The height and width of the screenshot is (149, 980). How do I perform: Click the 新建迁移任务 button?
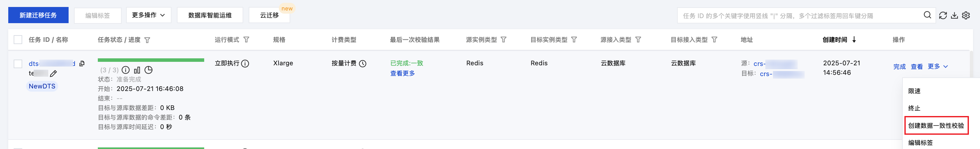pyautogui.click(x=38, y=15)
